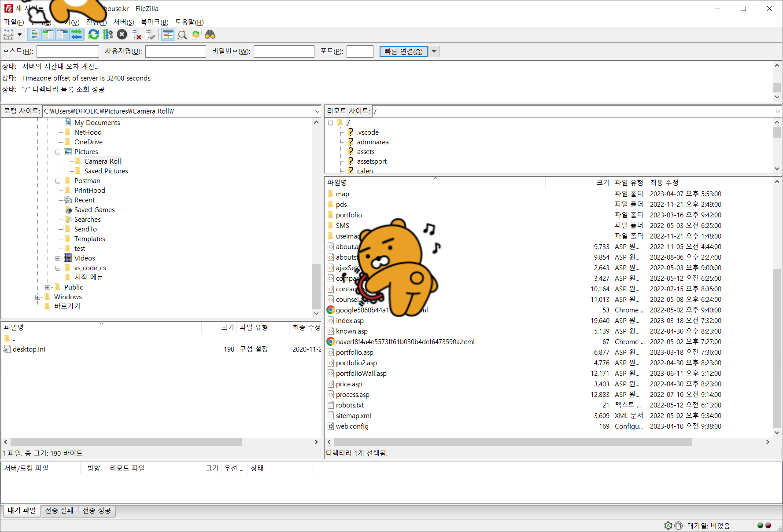Open the remote site path dropdown
783x532 pixels.
point(778,111)
